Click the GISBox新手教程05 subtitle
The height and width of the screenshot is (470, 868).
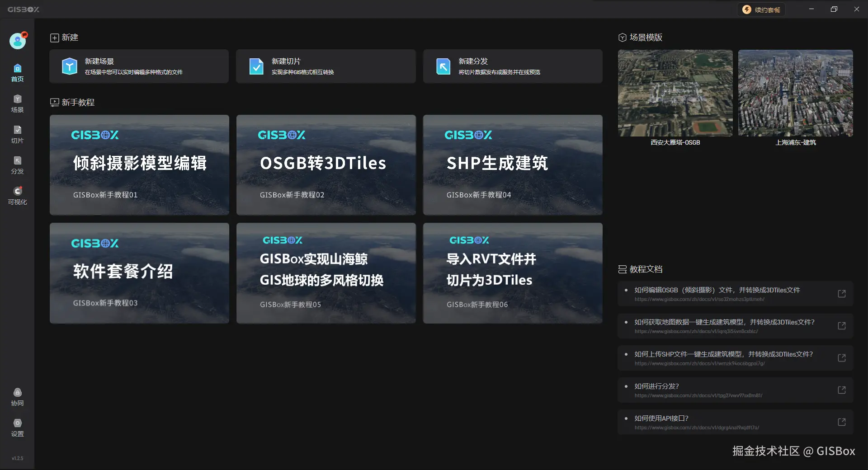[x=290, y=305]
